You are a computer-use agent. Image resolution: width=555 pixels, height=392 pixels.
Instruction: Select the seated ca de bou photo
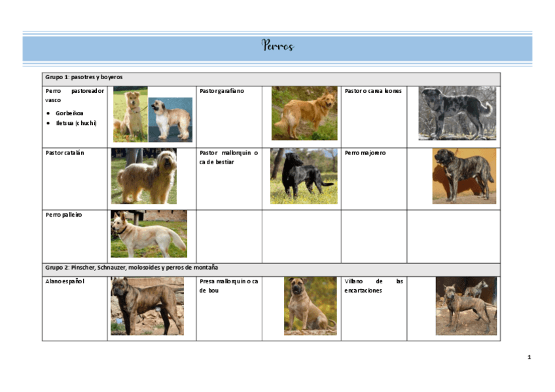coord(310,306)
